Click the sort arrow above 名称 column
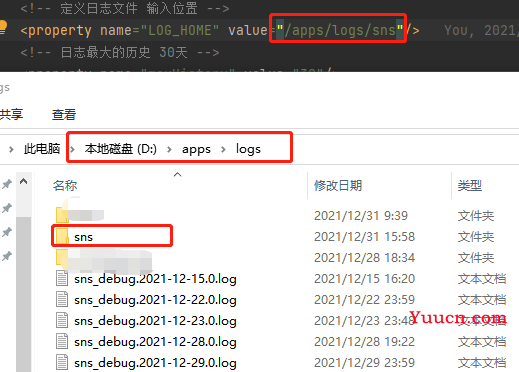519x372 pixels. coord(178,174)
